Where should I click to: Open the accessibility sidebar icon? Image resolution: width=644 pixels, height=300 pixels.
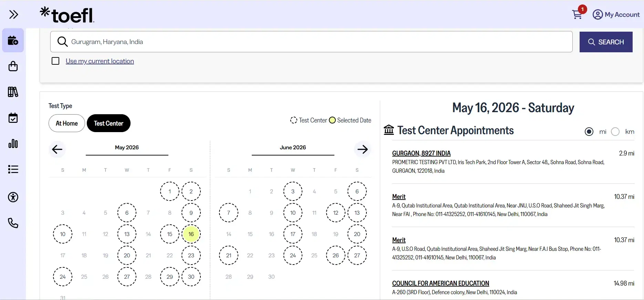click(13, 197)
